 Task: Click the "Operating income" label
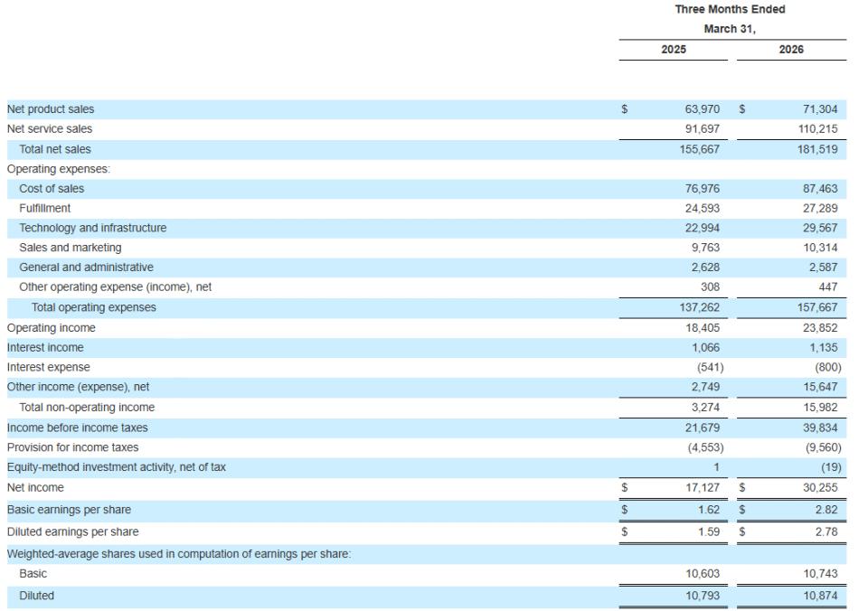pyautogui.click(x=51, y=327)
